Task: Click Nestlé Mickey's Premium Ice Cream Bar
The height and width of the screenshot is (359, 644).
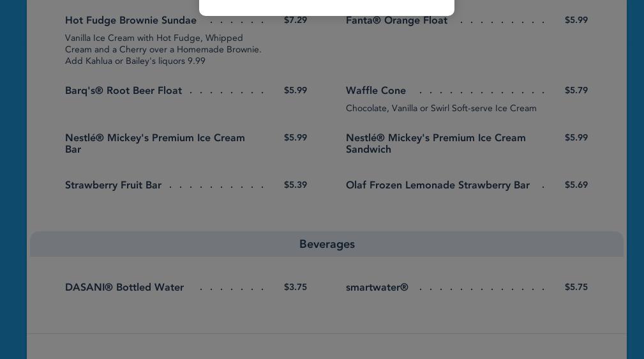Action: coord(155,143)
